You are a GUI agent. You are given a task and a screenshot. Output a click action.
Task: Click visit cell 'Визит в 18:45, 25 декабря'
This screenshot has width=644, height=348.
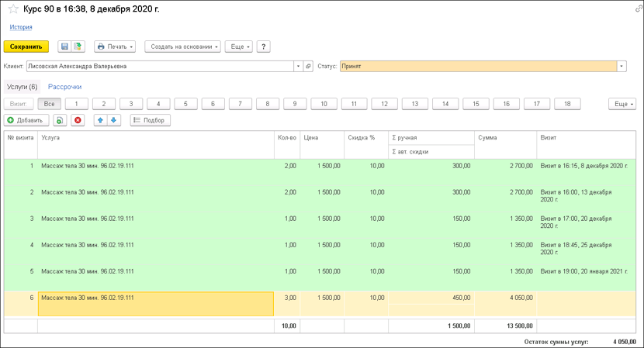[586, 251]
